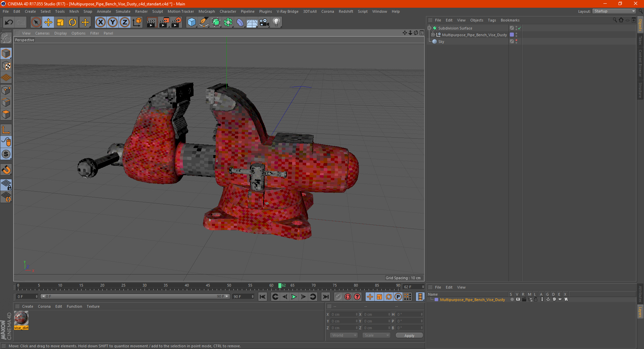
Task: Add a Camera object
Action: click(264, 22)
